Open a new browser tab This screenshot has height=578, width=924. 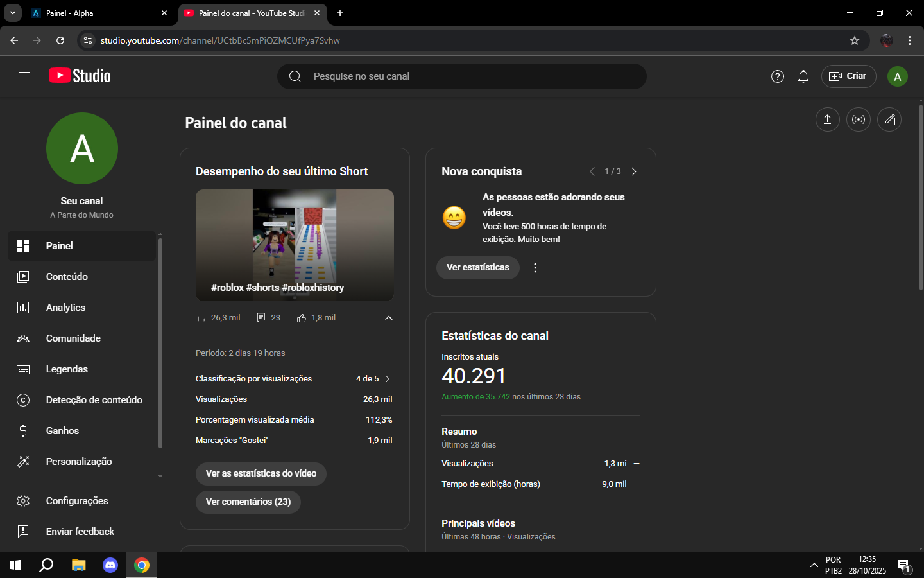(340, 13)
